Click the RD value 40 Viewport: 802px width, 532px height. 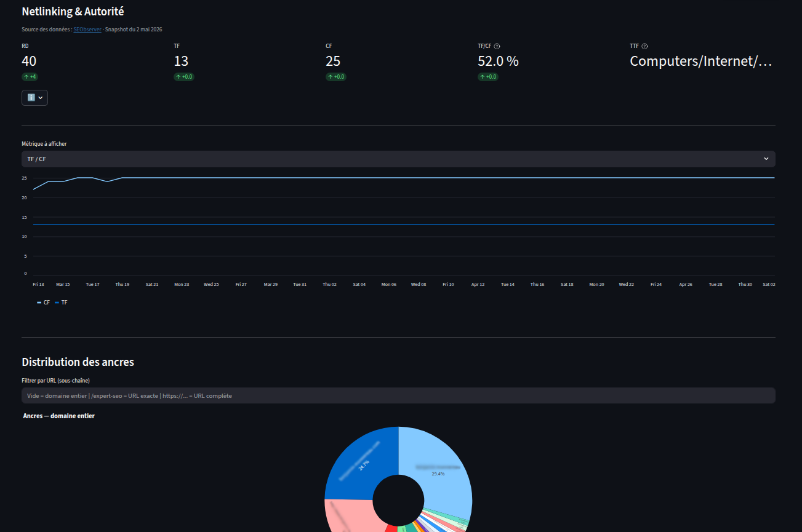pyautogui.click(x=29, y=61)
